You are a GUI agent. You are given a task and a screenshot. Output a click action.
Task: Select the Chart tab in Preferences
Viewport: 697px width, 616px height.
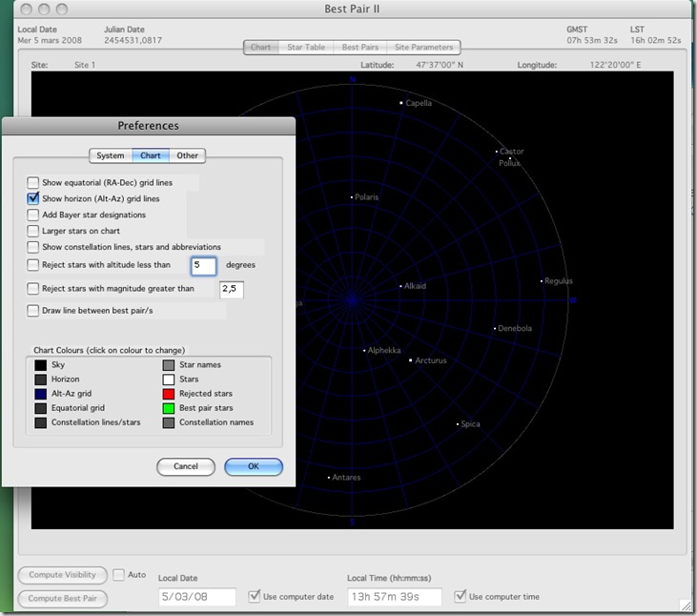point(151,155)
